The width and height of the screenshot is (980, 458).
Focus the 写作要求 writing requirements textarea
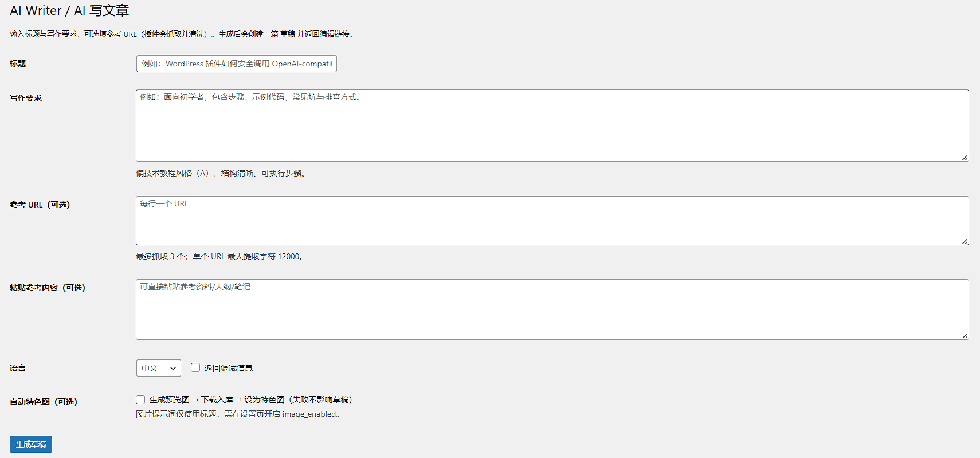552,126
